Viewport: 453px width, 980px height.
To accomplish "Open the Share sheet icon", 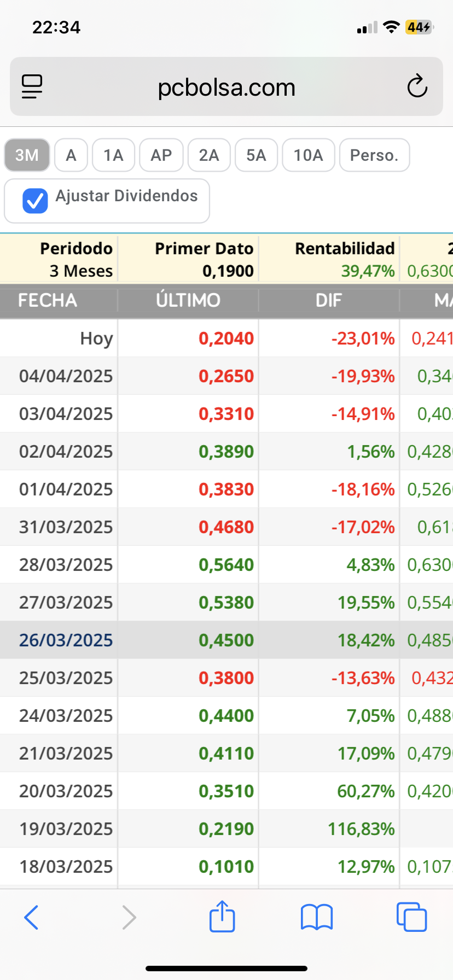I will coord(222,916).
